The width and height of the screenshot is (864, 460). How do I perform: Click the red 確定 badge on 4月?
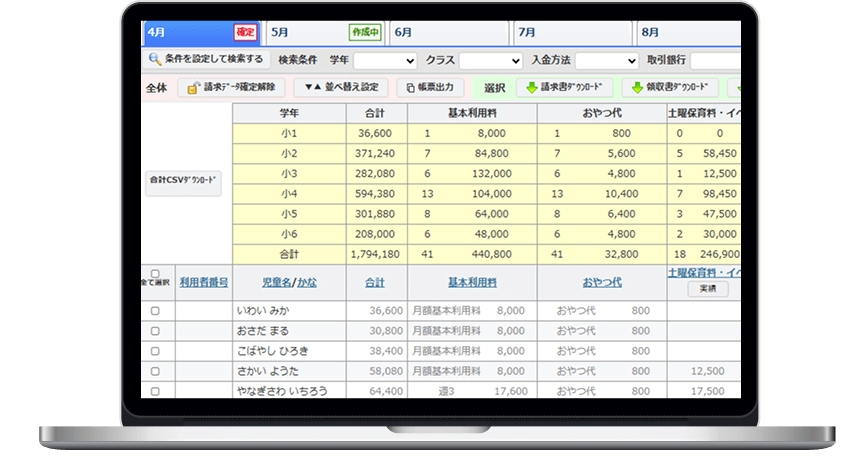tap(245, 33)
